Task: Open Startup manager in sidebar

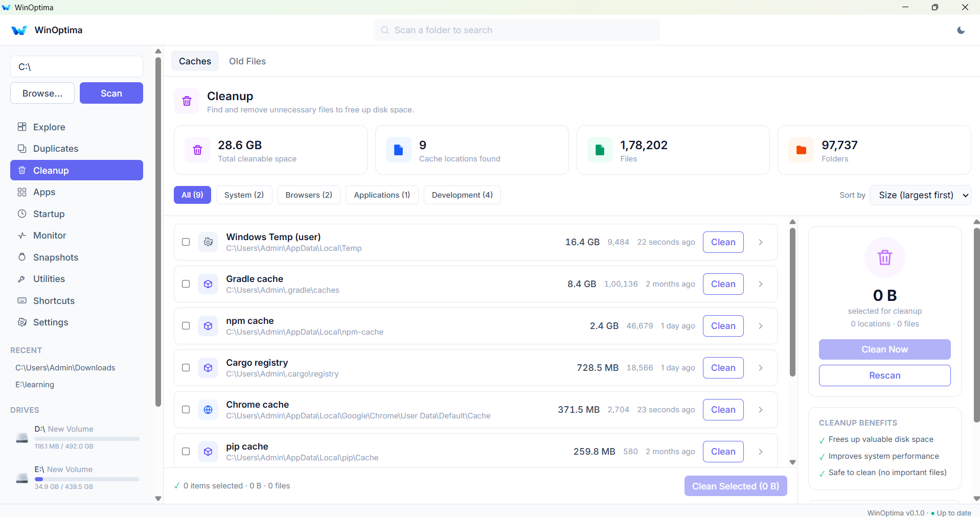Action: [77, 214]
